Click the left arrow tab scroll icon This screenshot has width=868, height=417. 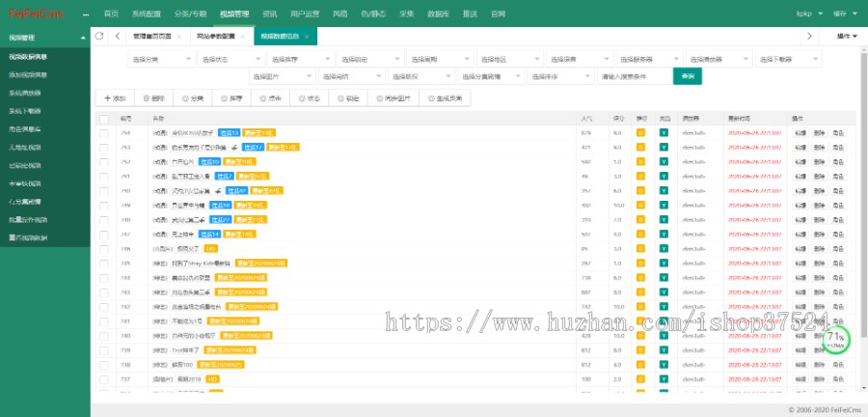pos(117,36)
